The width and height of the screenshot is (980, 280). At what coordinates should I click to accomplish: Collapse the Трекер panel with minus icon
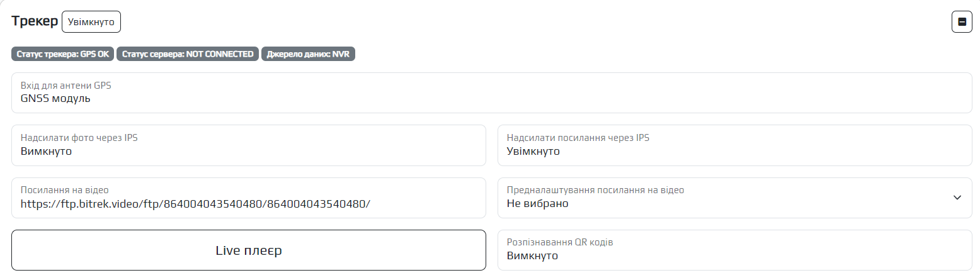pyautogui.click(x=962, y=22)
